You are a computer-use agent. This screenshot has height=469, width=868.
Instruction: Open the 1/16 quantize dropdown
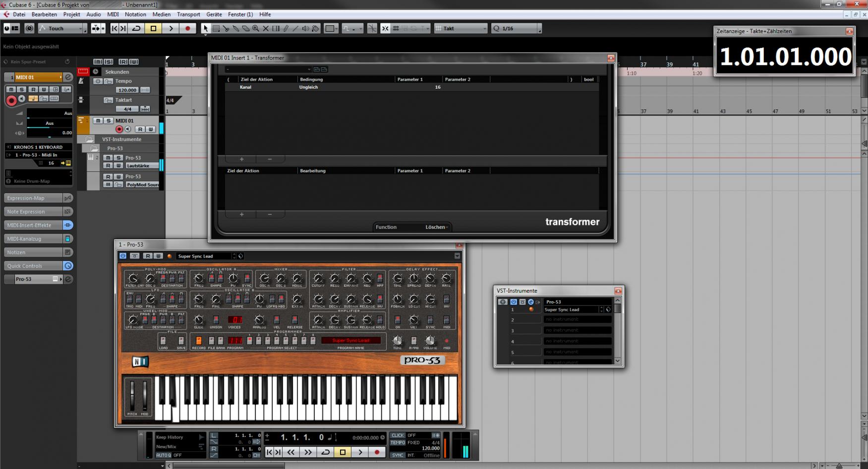coord(517,29)
